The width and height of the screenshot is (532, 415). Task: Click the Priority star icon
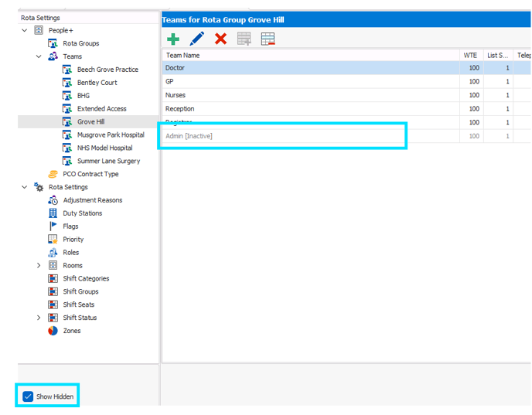(53, 240)
